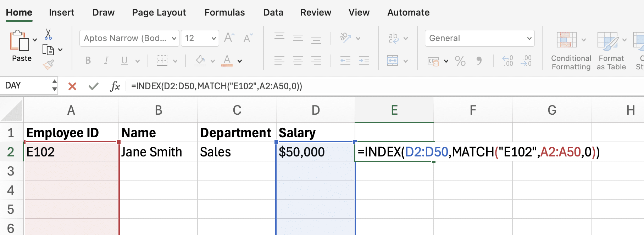Toggle Underline formatting
Viewport: 644px width, 235px height.
pos(124,61)
